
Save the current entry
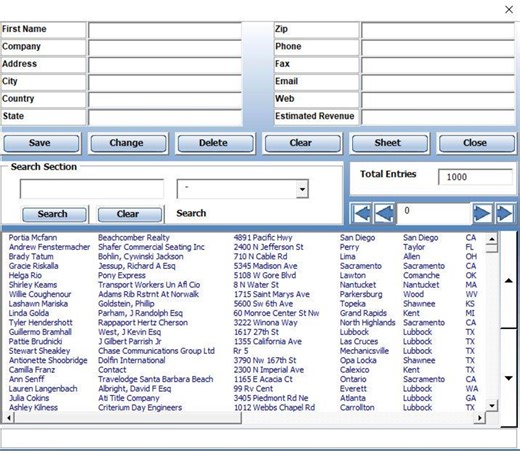pos(42,143)
